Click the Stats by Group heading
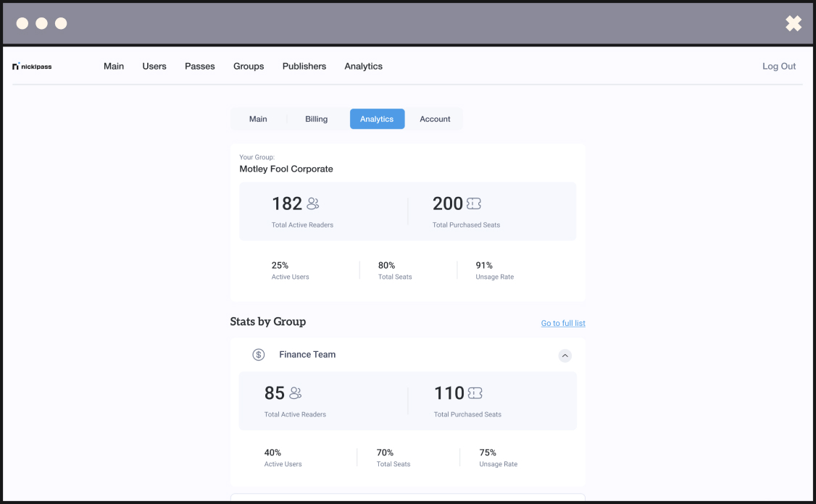Image resolution: width=816 pixels, height=504 pixels. (x=268, y=322)
